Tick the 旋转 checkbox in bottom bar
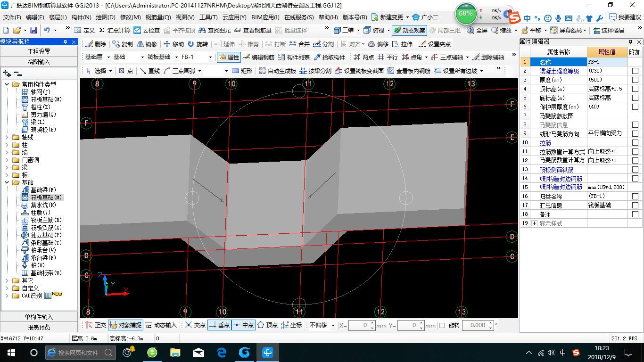644x362 pixels. point(442,325)
